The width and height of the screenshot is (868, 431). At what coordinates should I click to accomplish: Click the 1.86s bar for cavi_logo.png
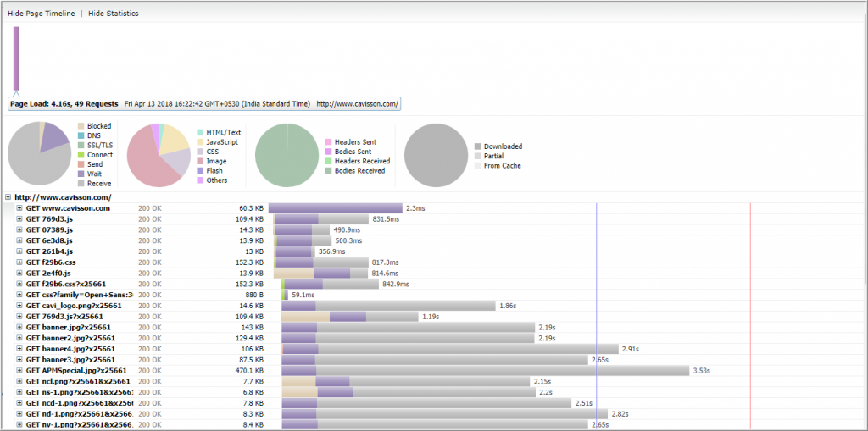(388, 306)
